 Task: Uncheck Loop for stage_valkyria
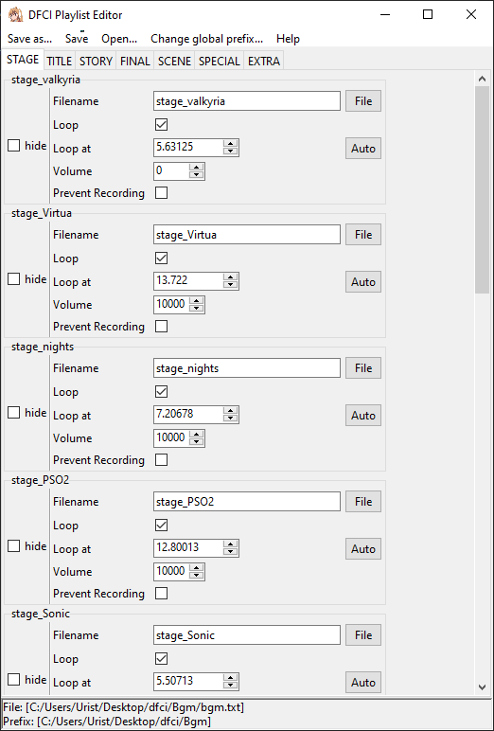(x=161, y=125)
